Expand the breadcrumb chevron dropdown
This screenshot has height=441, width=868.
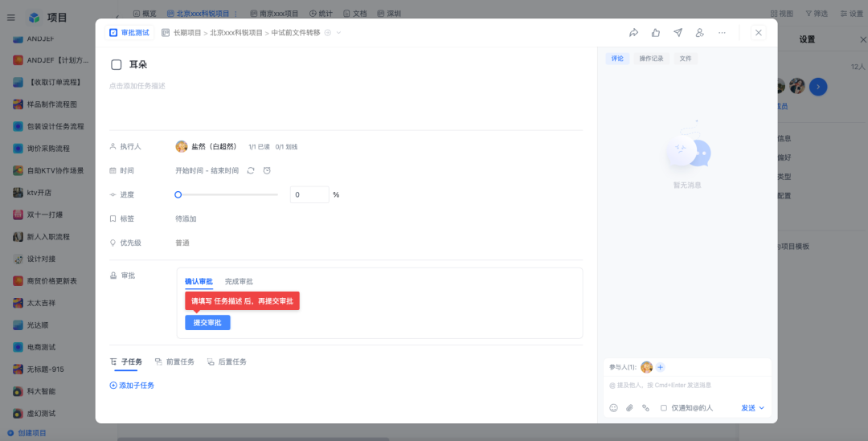pyautogui.click(x=339, y=33)
